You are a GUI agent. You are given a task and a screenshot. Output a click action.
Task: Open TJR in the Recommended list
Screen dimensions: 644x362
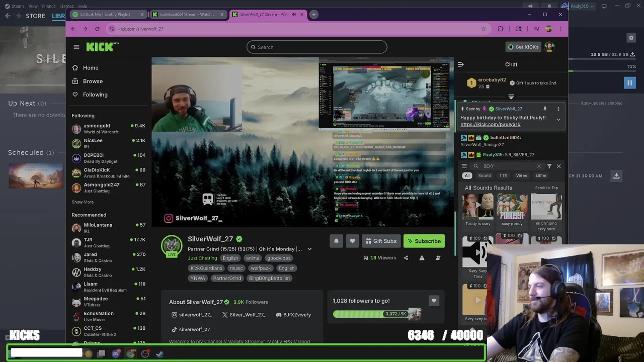[108, 243]
